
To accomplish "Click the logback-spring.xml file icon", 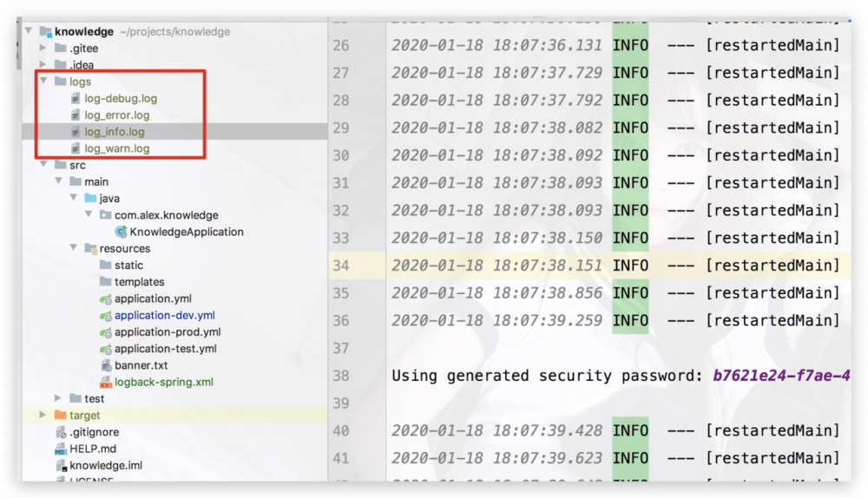I will coord(106,382).
